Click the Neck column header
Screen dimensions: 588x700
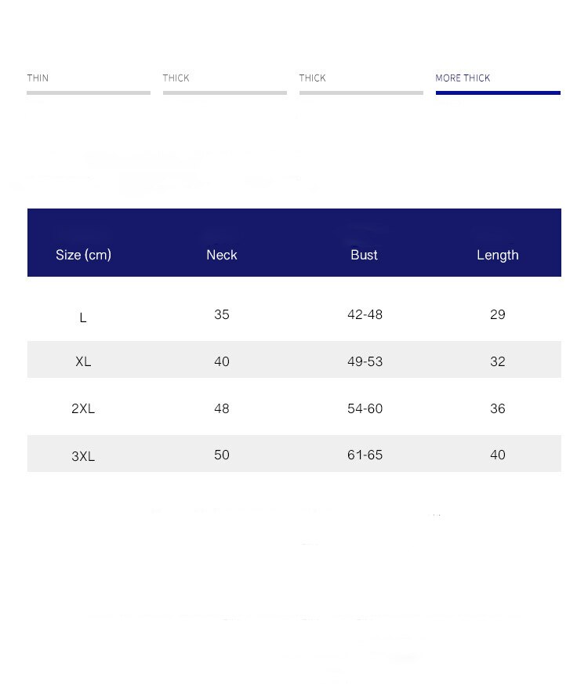(x=222, y=255)
